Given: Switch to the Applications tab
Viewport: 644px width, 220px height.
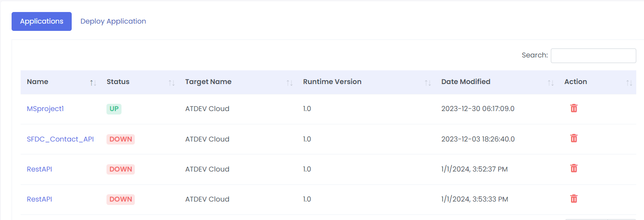Looking at the screenshot, I should (x=42, y=21).
